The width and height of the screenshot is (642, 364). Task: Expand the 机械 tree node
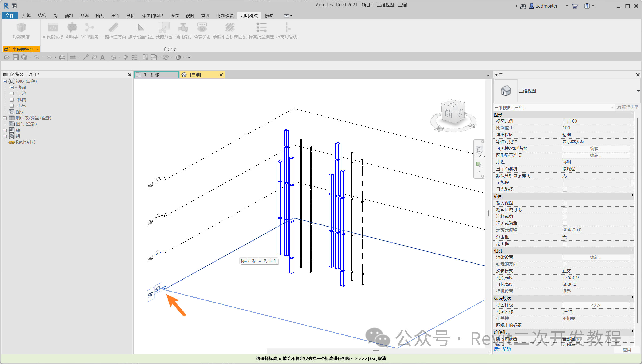(12, 99)
